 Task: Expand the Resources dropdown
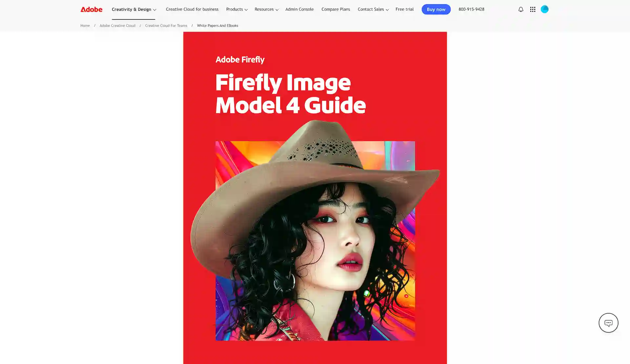[266, 10]
